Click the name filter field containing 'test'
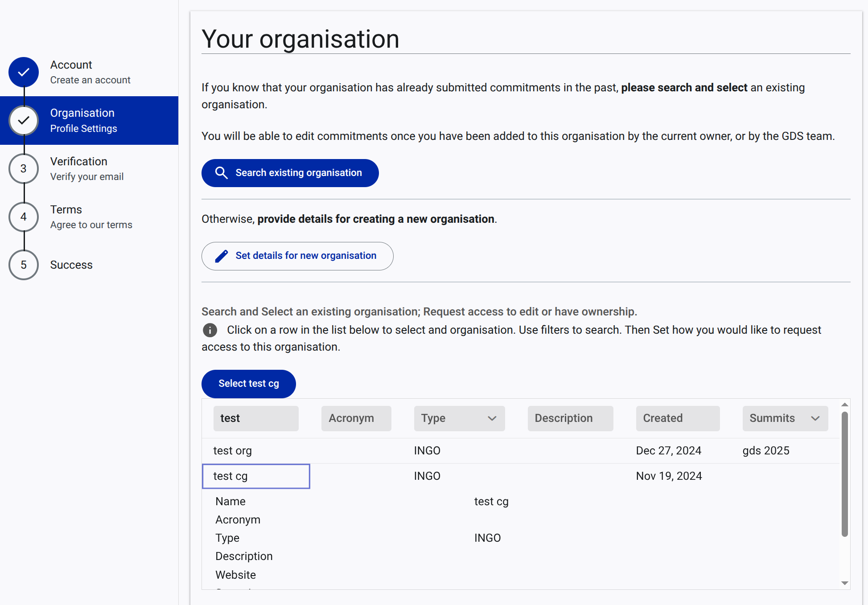Viewport: 868px width, 605px height. tap(256, 418)
